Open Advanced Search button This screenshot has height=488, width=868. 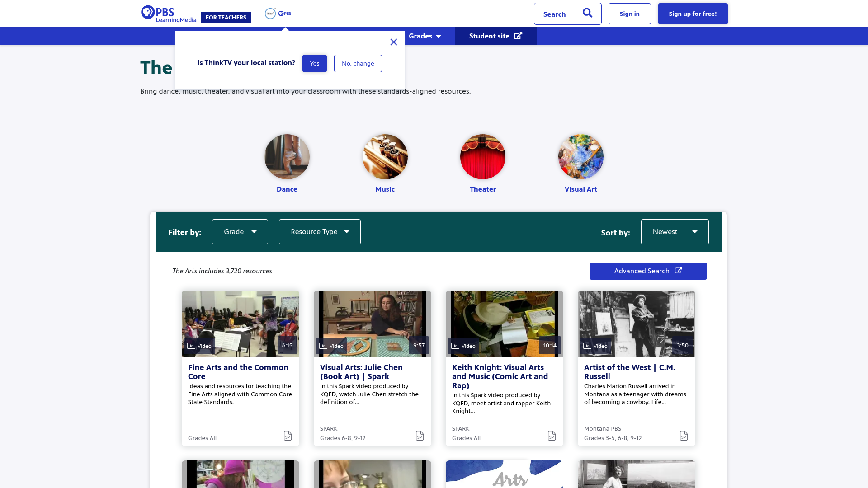tap(648, 271)
